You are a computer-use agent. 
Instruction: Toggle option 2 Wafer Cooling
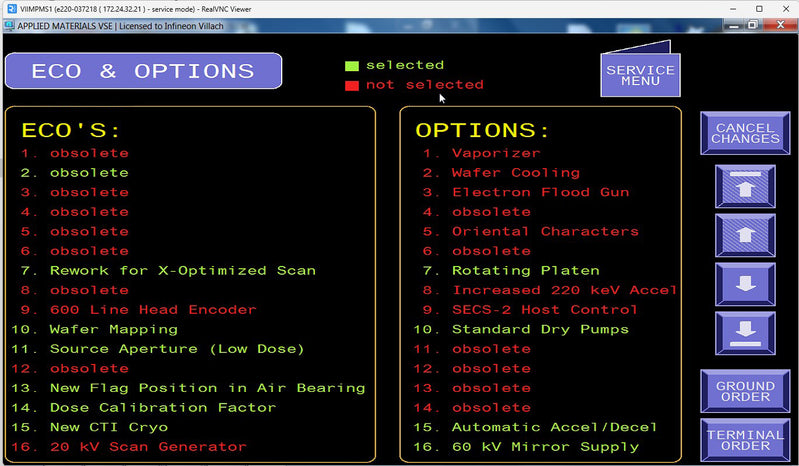pyautogui.click(x=501, y=173)
